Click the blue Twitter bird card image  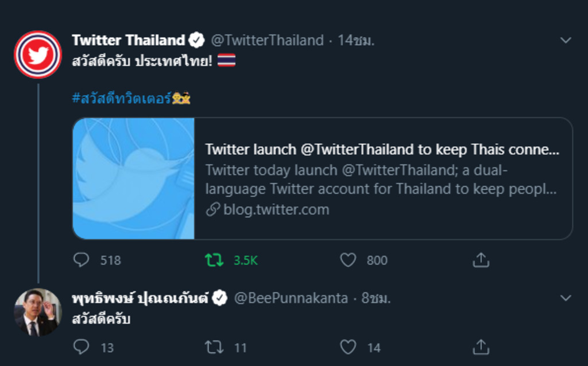[x=134, y=178]
